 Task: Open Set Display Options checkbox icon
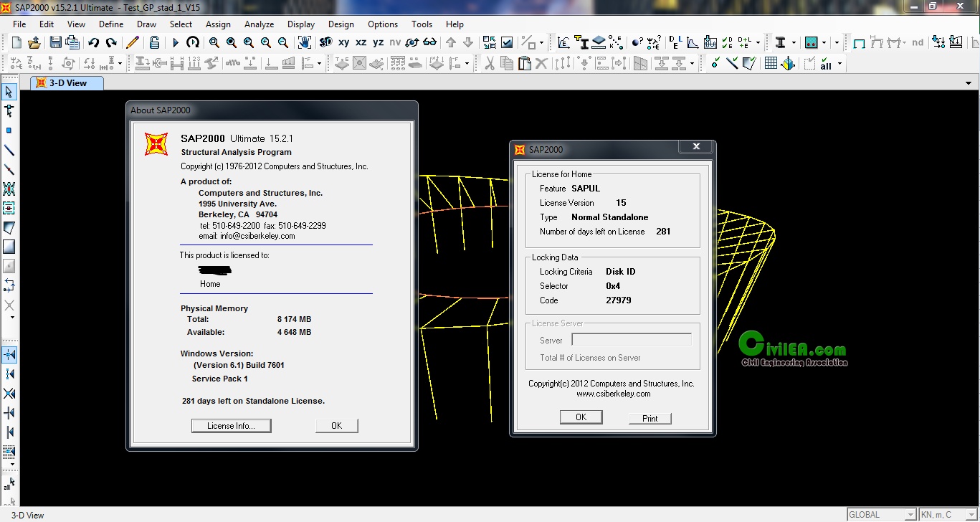(x=507, y=43)
